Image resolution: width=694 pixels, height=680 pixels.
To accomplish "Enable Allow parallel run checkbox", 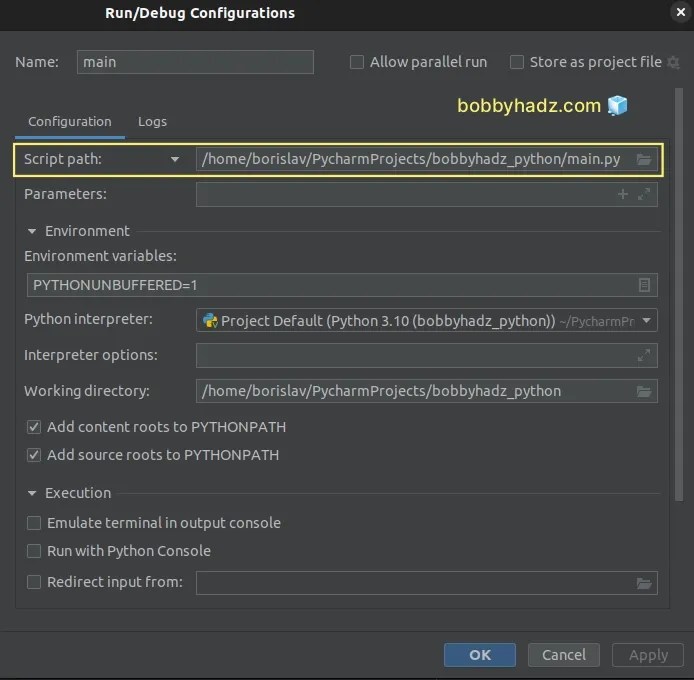I will pos(357,62).
